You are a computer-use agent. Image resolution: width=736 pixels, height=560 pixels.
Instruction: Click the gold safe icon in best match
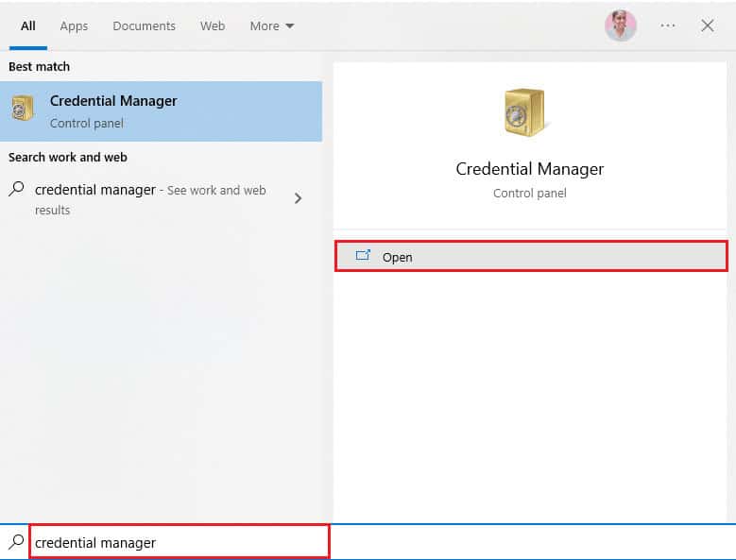22,109
